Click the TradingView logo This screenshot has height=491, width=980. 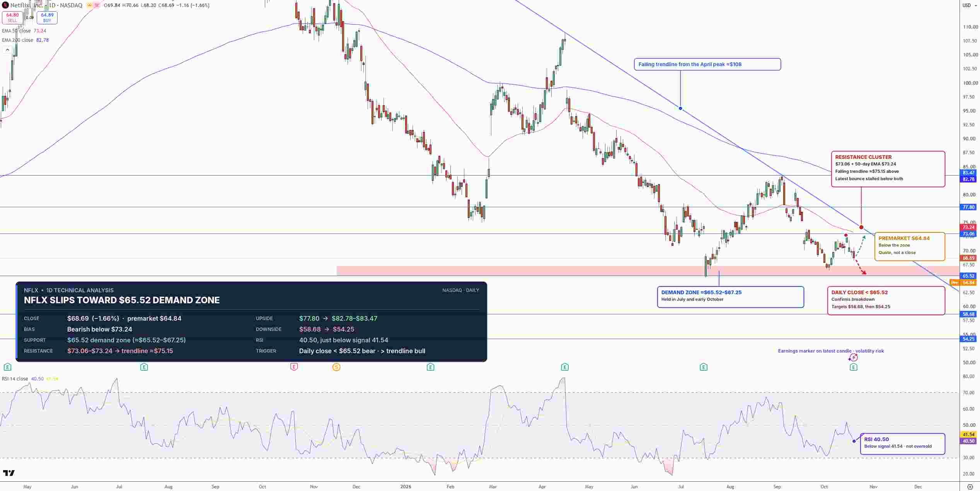click(x=9, y=473)
